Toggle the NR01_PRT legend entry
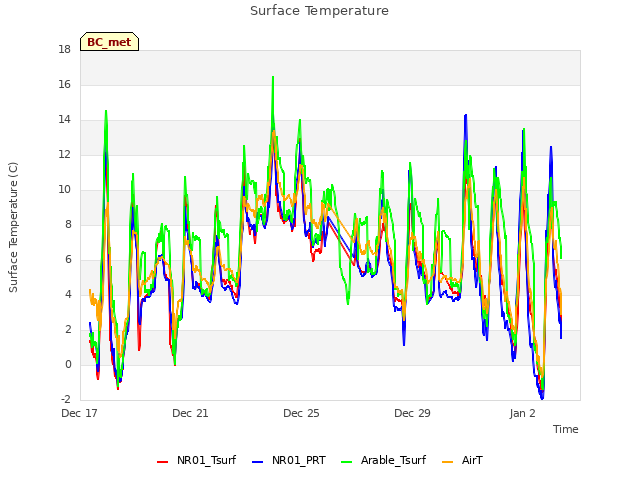640x480 pixels. (289, 460)
